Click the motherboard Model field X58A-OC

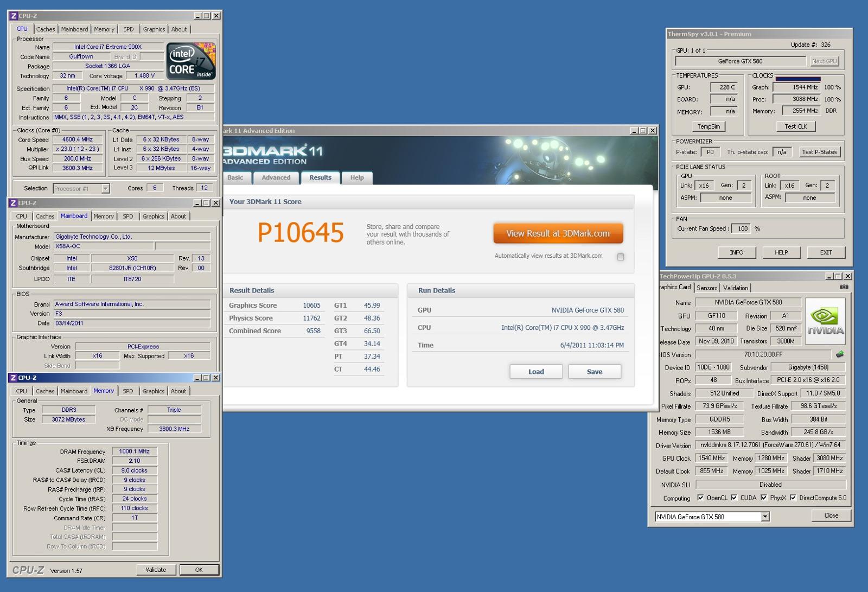[x=103, y=246]
